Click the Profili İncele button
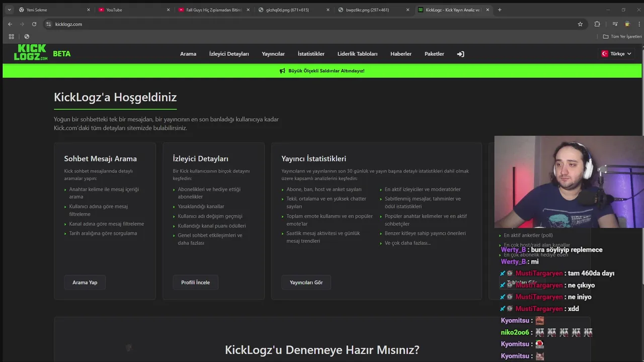The image size is (644, 362). tap(195, 283)
